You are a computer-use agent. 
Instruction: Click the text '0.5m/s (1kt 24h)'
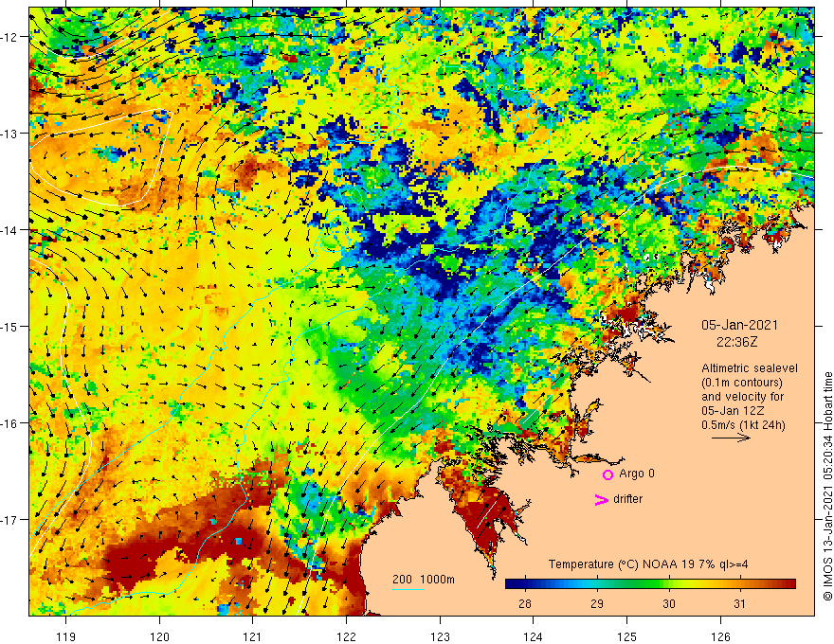coord(743,425)
